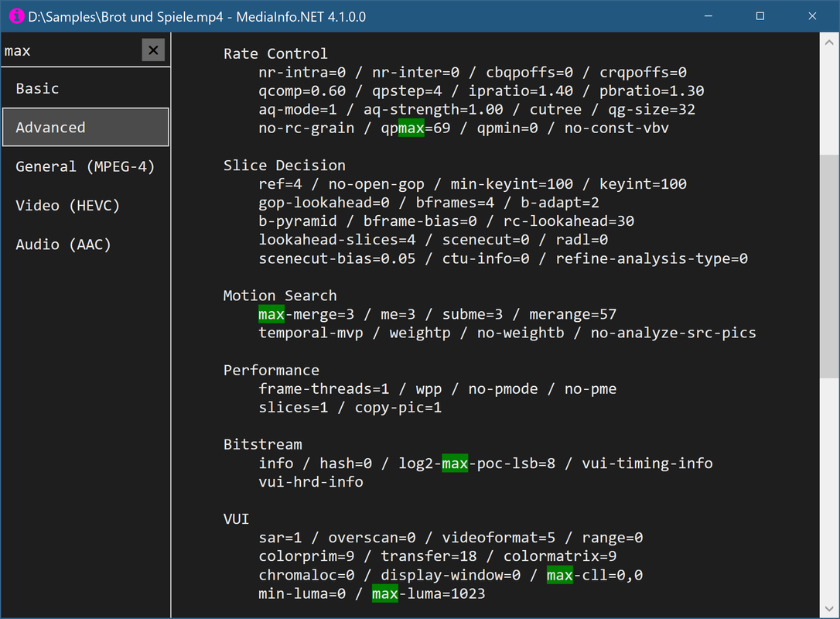Close the MediaInfo.NET window
The height and width of the screenshot is (619, 840).
tap(812, 16)
